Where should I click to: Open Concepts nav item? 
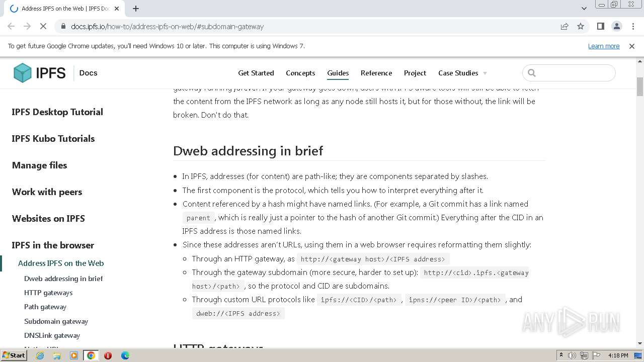(300, 73)
